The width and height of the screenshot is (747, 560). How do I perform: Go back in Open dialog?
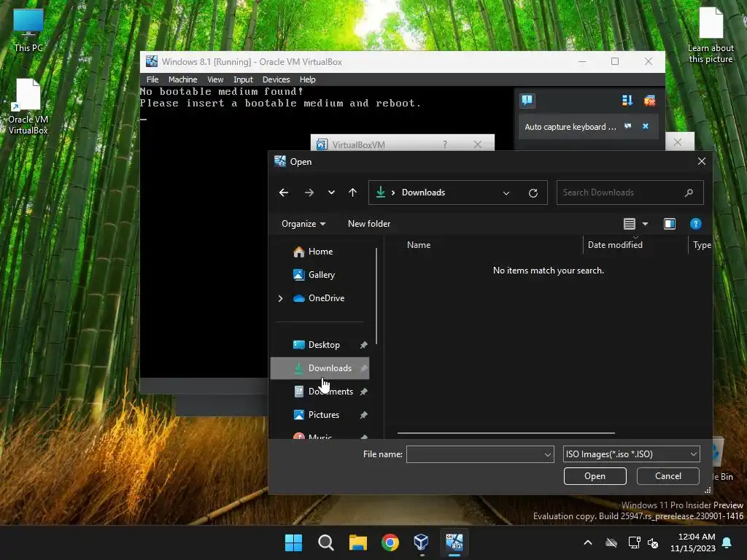click(x=284, y=192)
